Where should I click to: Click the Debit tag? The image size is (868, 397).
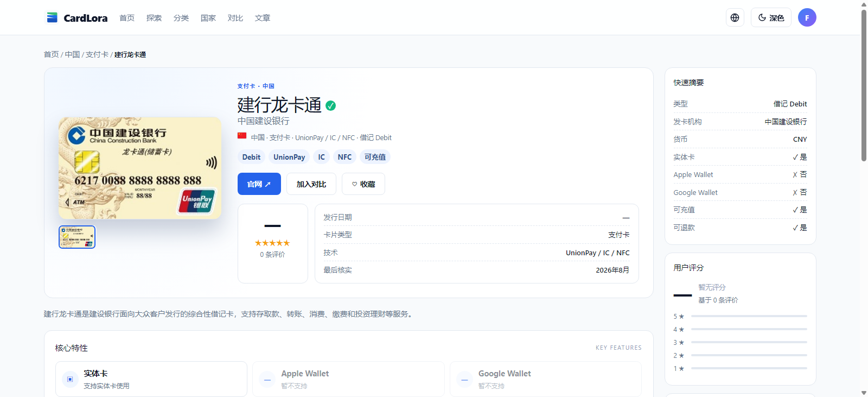coord(251,157)
